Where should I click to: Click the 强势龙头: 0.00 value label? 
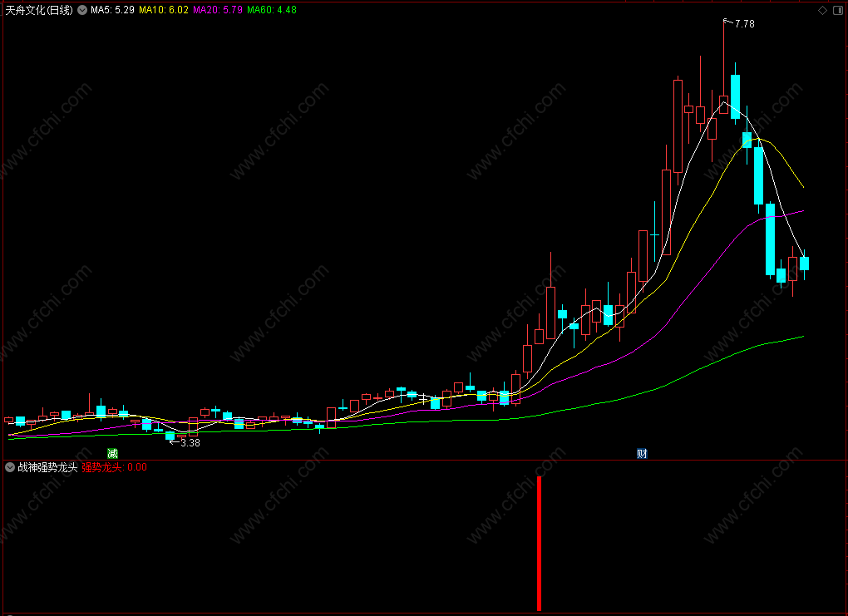pyautogui.click(x=114, y=467)
